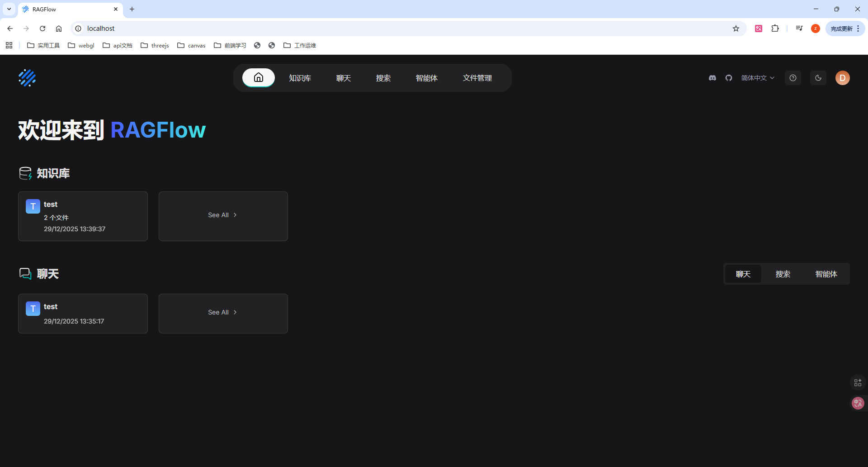
Task: Go to the home icon tab
Action: 258,78
